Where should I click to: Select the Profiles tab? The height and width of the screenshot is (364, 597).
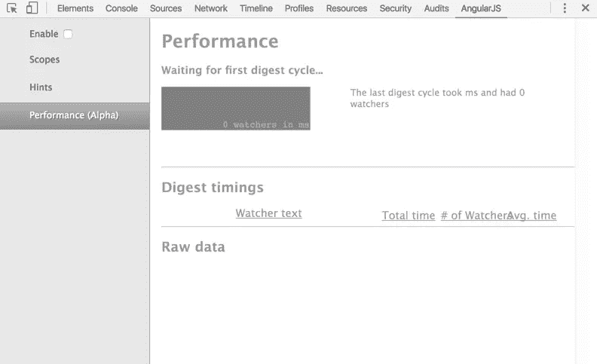299,8
